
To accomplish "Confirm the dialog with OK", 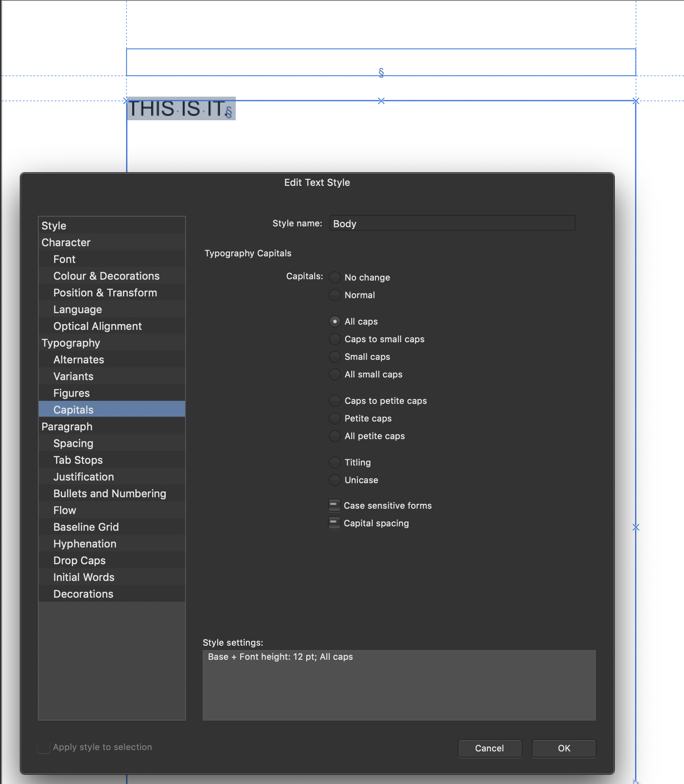I will (564, 748).
